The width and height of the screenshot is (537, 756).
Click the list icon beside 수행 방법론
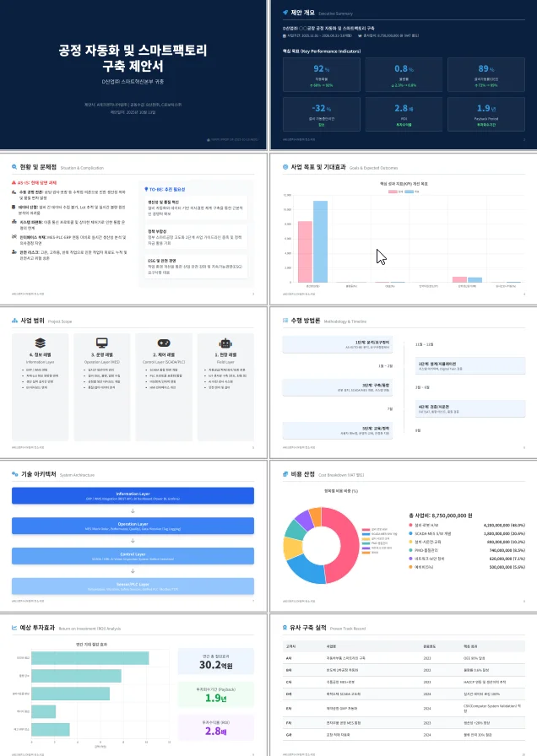tap(285, 320)
